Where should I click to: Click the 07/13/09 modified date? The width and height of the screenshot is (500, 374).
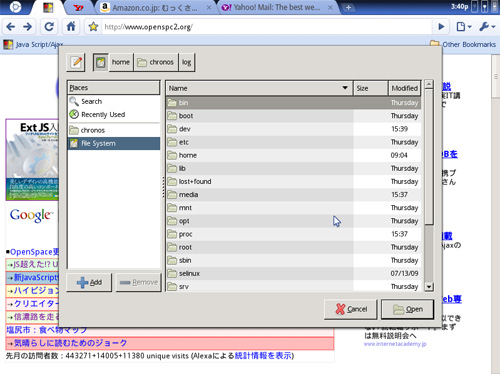[x=404, y=274]
